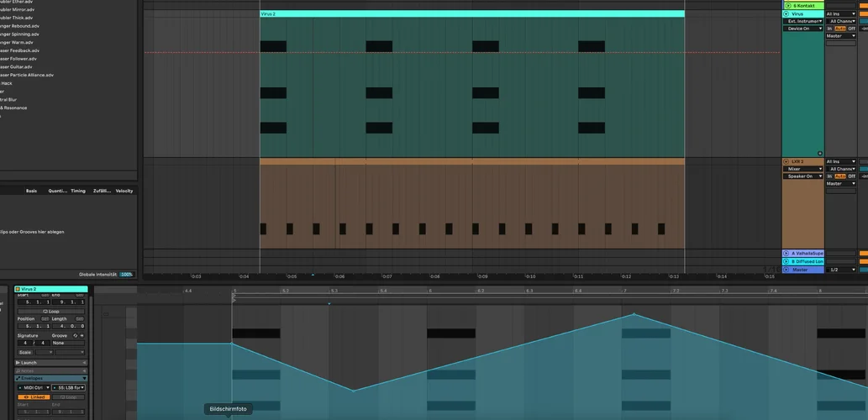Viewport: 868px width, 420px height.
Task: Click the Set button beside Position
Action: 45,318
